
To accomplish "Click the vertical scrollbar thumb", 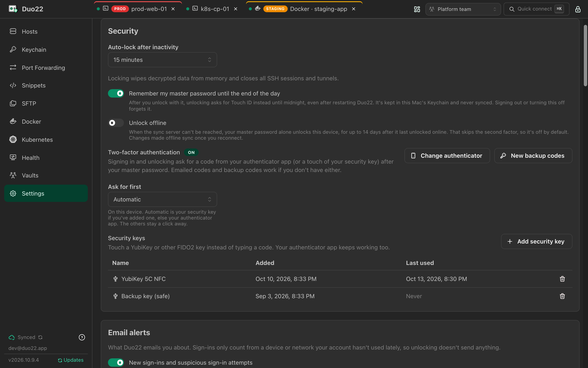I will (x=585, y=56).
